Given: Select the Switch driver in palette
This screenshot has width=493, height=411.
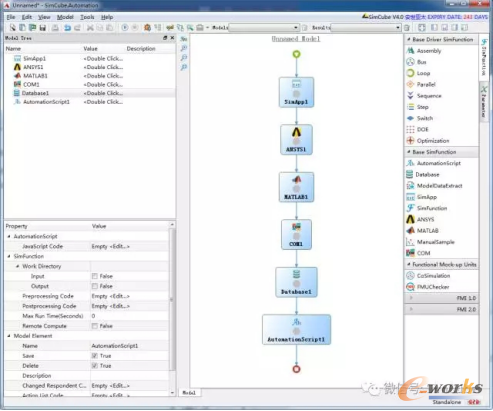Looking at the screenshot, I should coord(420,118).
